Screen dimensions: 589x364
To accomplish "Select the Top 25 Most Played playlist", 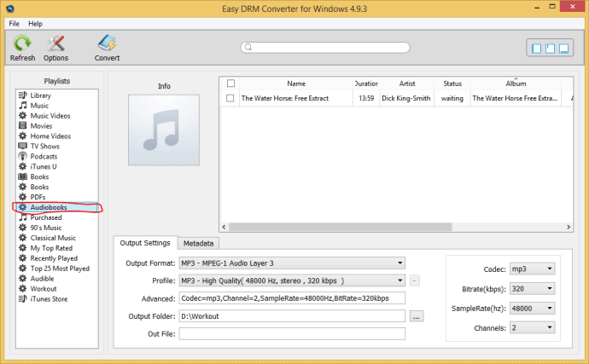I will [60, 269].
